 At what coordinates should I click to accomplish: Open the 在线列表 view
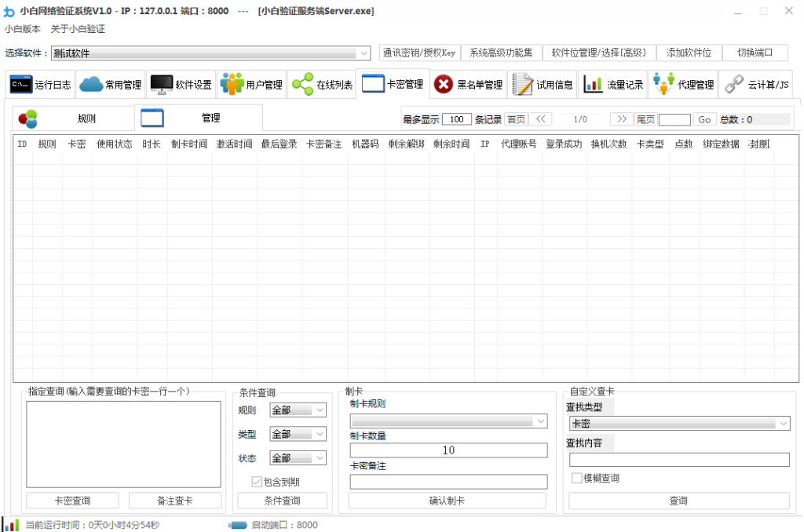click(321, 84)
